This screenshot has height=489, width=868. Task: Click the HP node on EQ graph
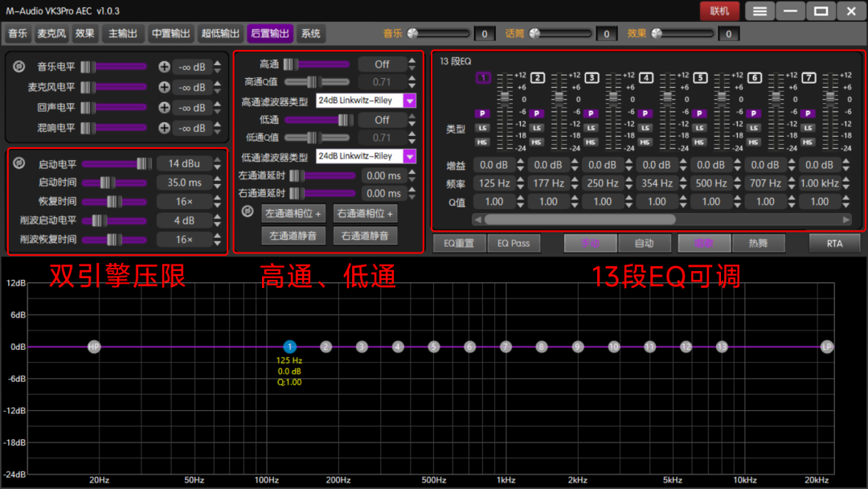(x=94, y=347)
